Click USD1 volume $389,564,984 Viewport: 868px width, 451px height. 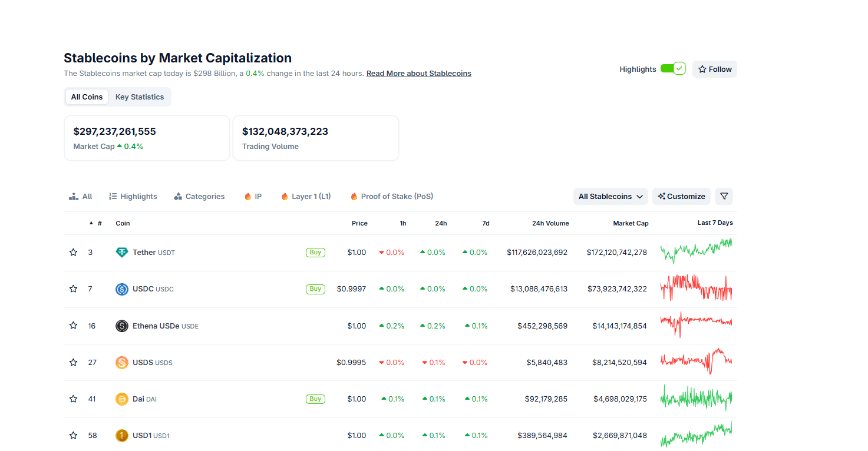543,436
